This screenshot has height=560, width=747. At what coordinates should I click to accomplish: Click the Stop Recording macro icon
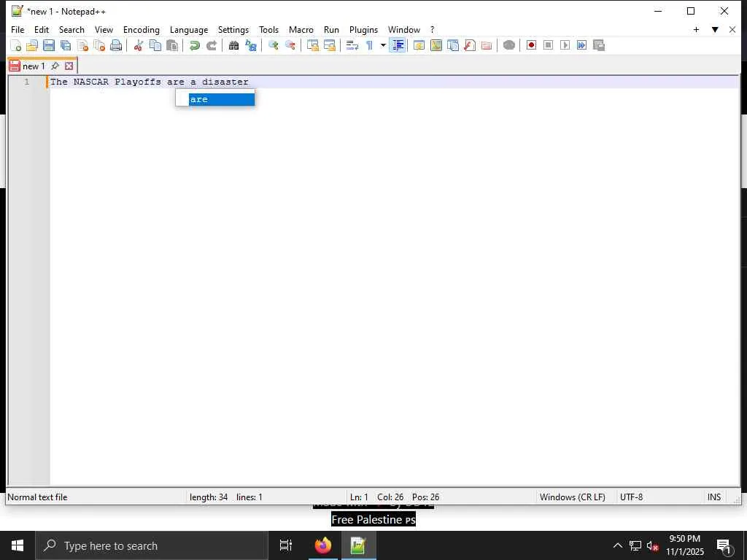[548, 45]
